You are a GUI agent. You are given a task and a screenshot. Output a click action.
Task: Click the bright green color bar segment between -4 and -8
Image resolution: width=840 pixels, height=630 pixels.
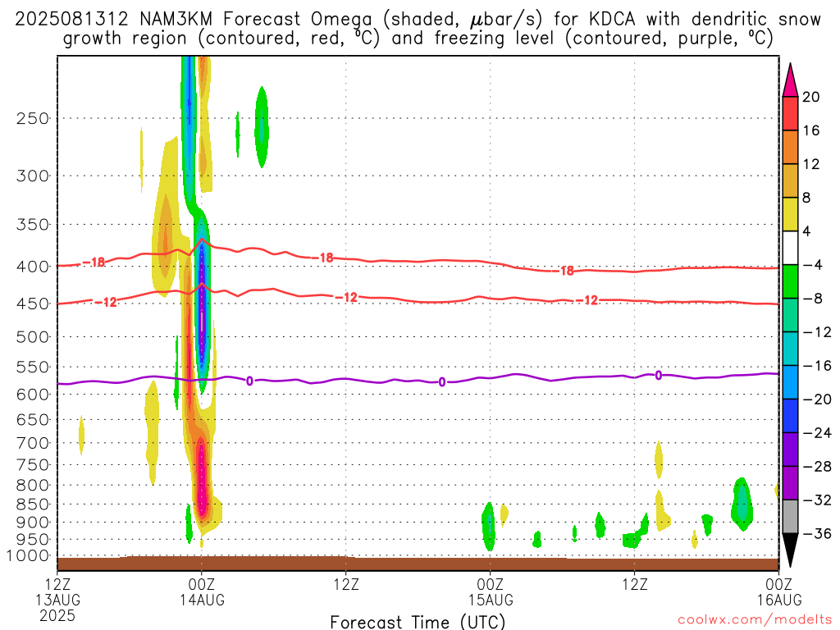[790, 281]
